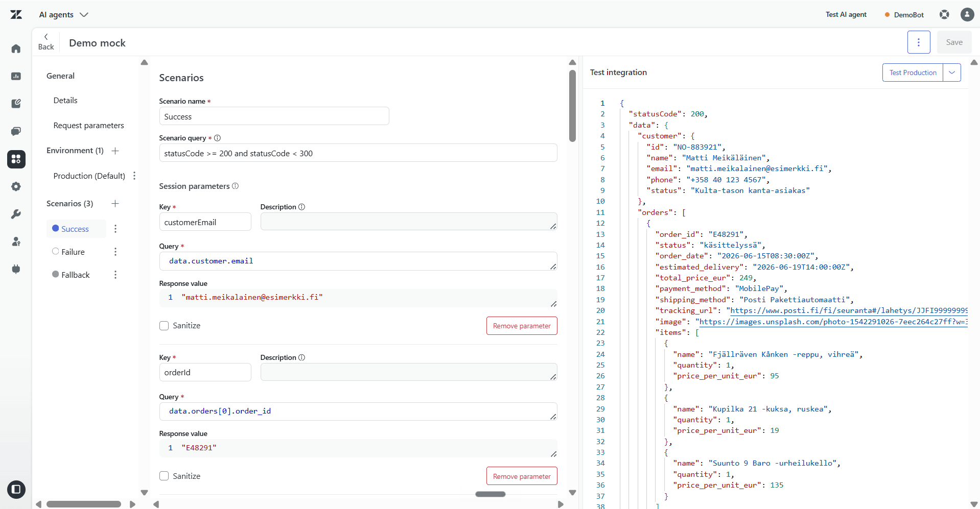Open Details navigation item
Viewport: 980px width, 509px height.
pos(65,101)
